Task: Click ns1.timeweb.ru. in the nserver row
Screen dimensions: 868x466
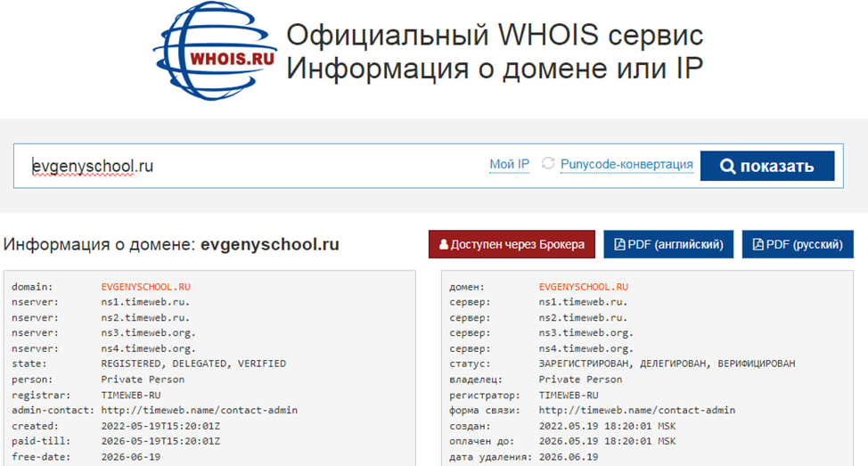Action: coord(145,302)
